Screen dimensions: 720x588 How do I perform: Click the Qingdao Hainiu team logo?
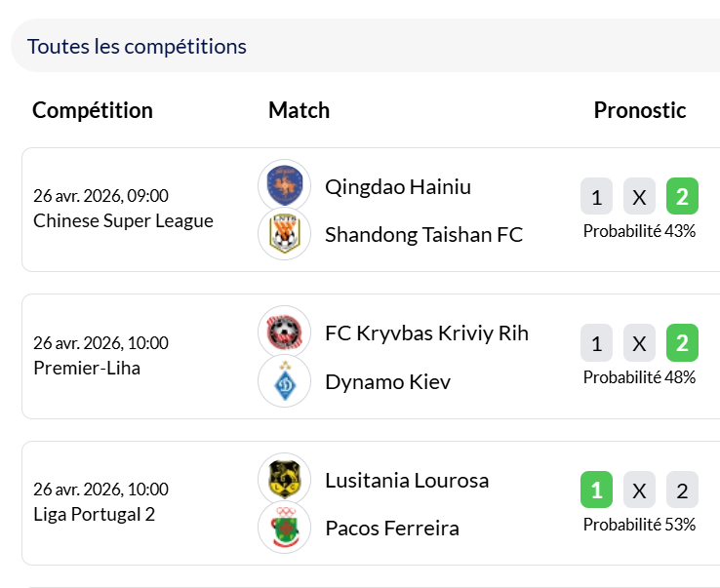[x=284, y=185]
